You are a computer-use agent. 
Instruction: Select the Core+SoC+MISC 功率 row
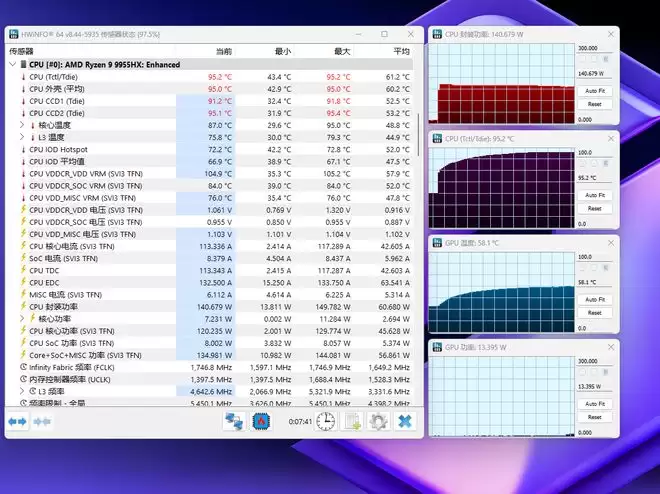pos(210,355)
